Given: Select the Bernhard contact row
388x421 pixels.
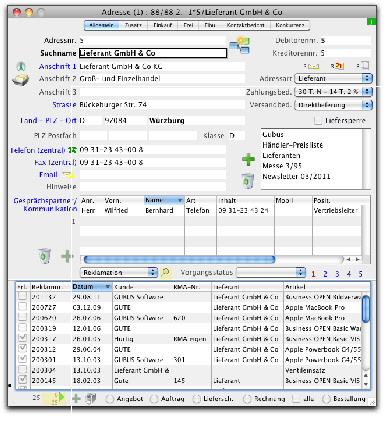Looking at the screenshot, I should (x=220, y=211).
